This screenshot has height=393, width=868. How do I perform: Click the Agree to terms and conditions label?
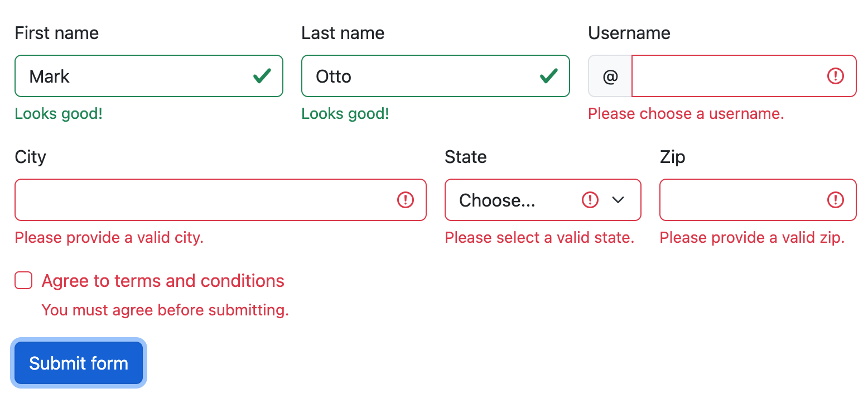(x=163, y=281)
